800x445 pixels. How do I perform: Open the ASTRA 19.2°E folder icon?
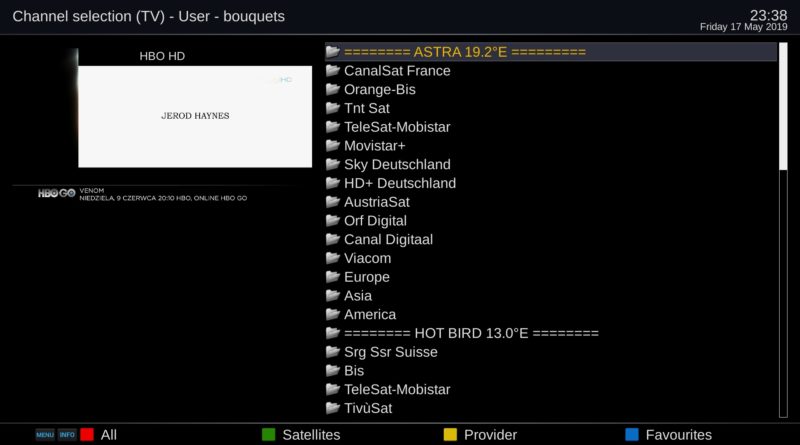333,52
